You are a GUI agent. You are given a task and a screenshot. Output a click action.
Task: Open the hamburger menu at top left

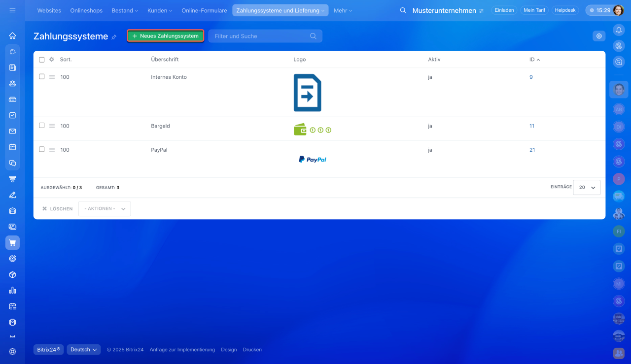click(x=12, y=10)
